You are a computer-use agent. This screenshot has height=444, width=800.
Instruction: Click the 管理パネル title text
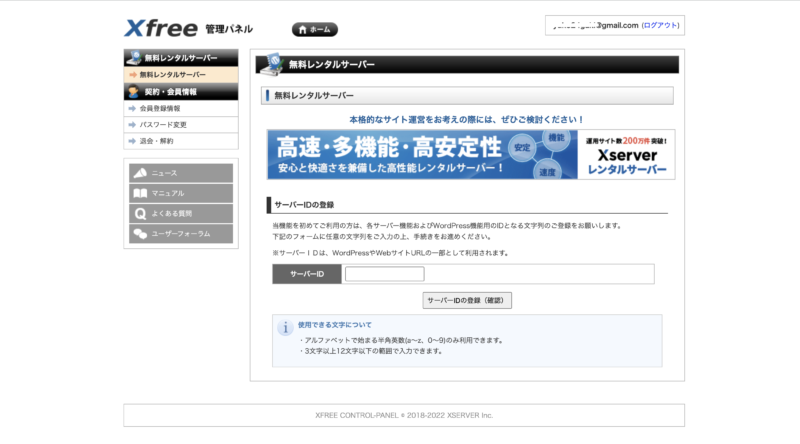tap(229, 29)
